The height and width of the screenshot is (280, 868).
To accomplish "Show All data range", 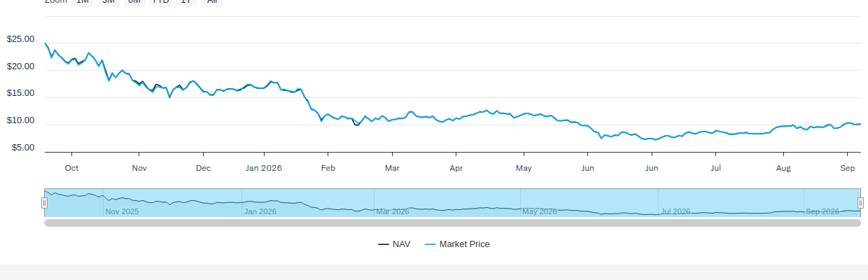I will click(x=211, y=2).
